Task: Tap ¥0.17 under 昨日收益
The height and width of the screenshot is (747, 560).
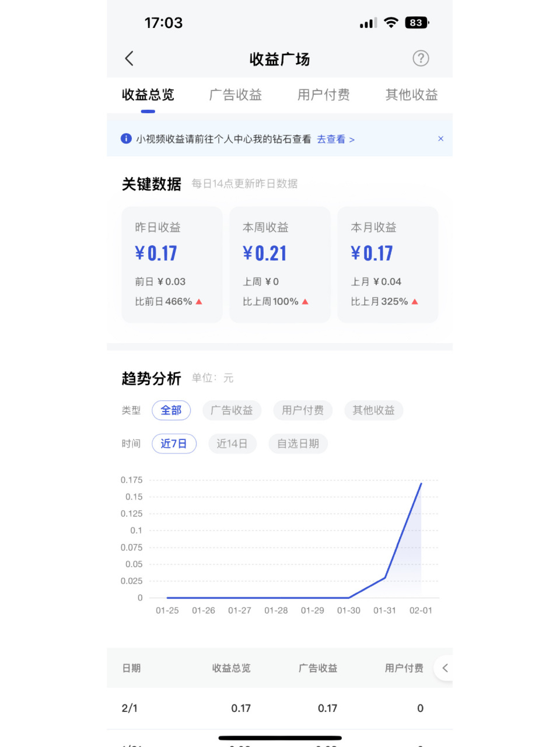Action: [156, 253]
